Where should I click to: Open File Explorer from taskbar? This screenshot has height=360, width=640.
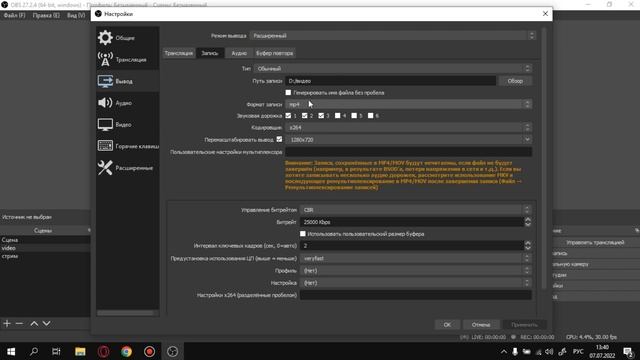point(80,351)
